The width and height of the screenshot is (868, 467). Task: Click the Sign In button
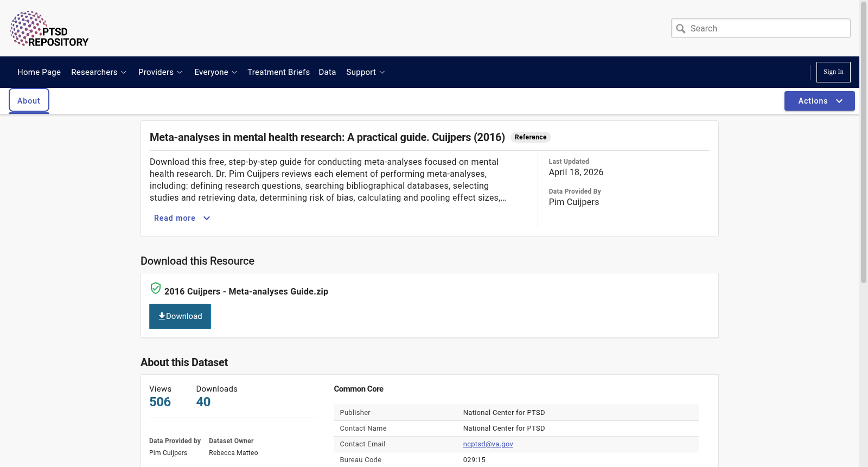pyautogui.click(x=833, y=72)
